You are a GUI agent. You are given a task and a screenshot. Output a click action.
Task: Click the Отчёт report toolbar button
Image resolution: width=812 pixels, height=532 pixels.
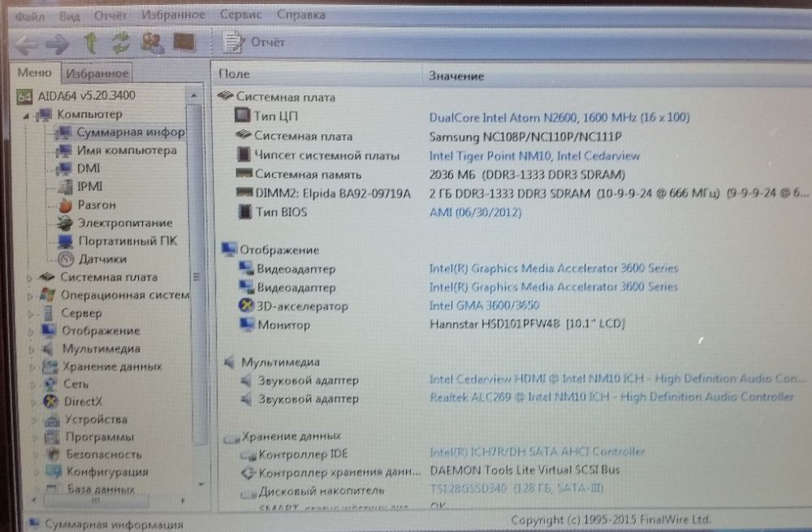[253, 42]
